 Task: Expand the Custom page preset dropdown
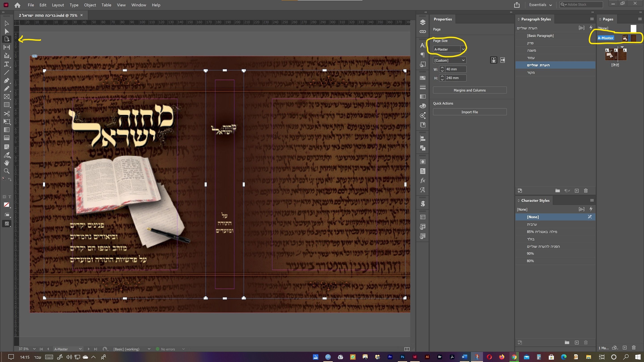[463, 61]
